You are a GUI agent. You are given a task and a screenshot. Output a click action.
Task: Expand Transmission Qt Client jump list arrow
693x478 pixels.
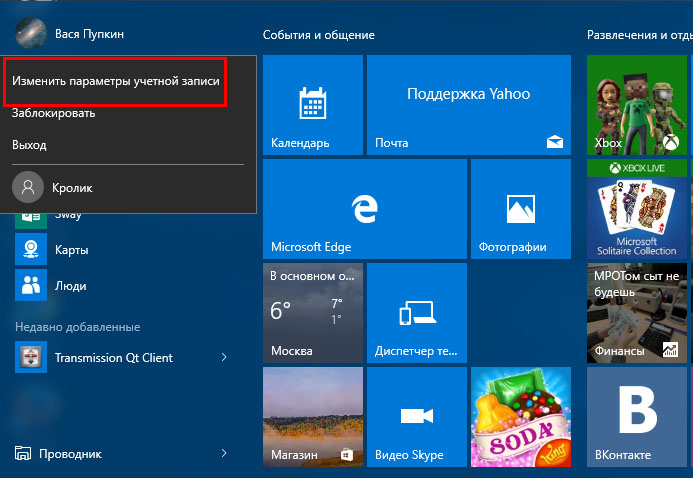tap(224, 357)
